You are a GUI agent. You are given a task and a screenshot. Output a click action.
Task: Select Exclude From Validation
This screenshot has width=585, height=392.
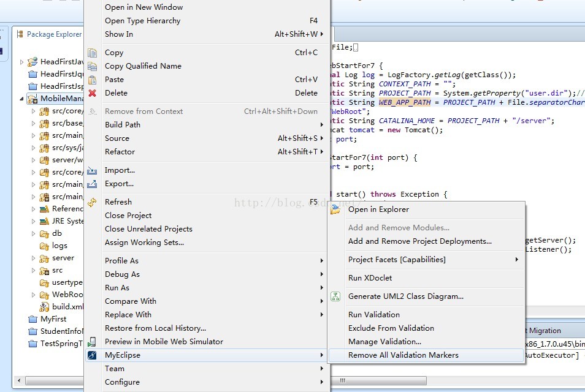pyautogui.click(x=426, y=328)
